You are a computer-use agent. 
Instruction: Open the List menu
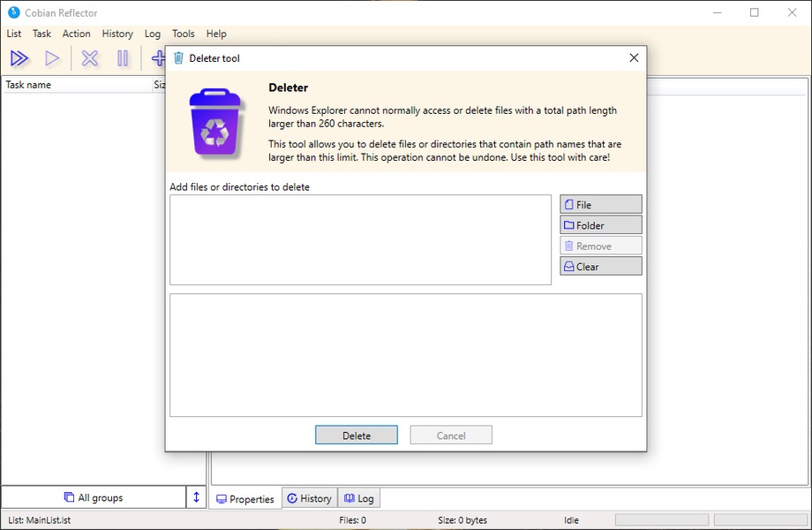14,34
